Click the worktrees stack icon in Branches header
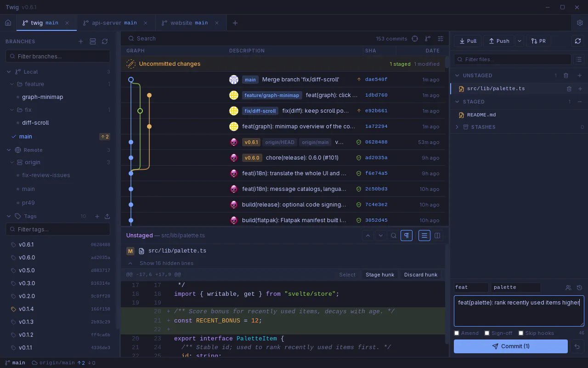 click(x=93, y=41)
